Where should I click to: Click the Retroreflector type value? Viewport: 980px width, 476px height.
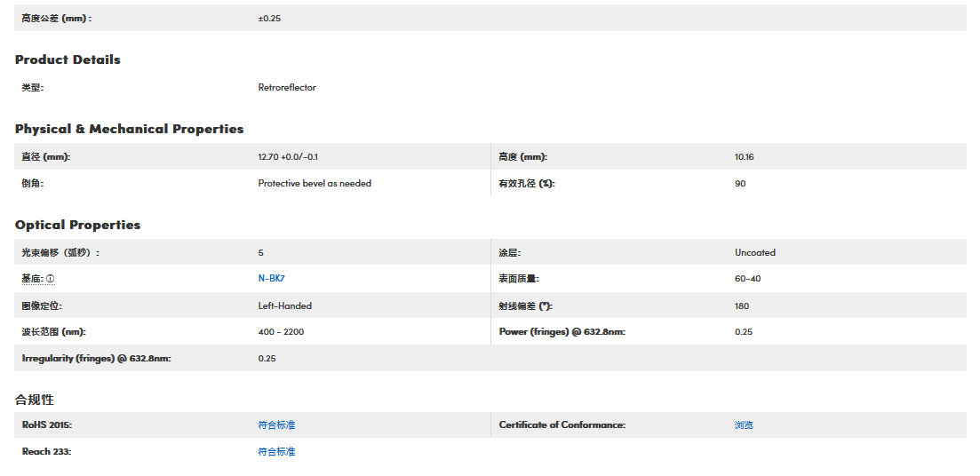point(287,88)
